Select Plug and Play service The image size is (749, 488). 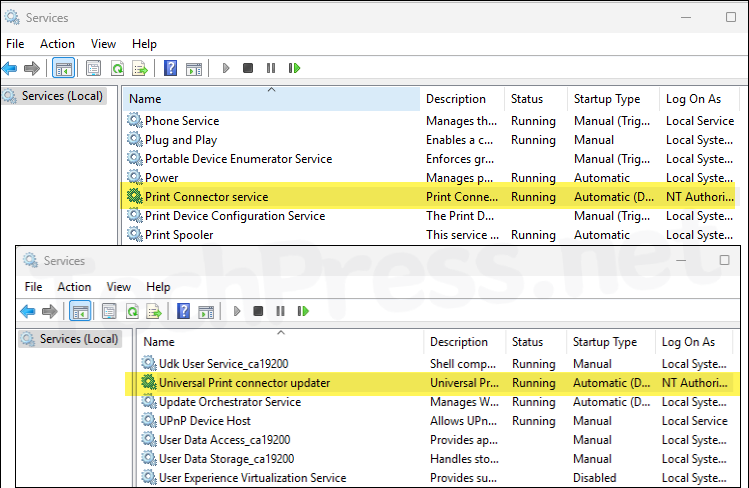click(430, 140)
